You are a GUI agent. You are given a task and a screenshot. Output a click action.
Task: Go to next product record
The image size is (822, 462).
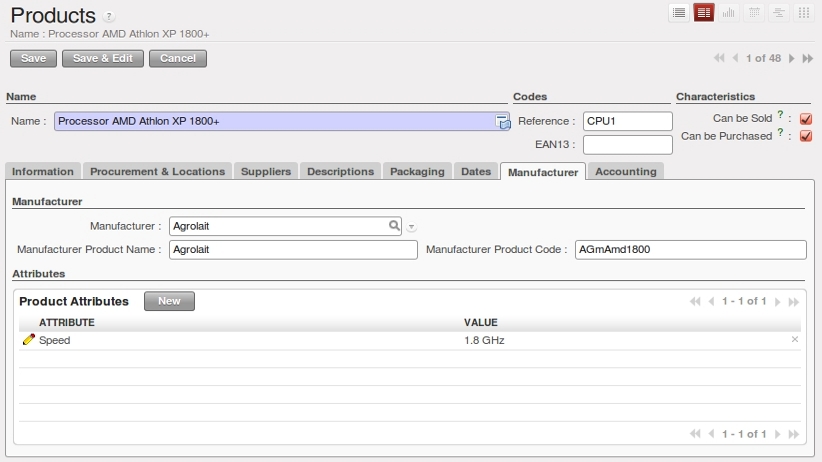792,59
